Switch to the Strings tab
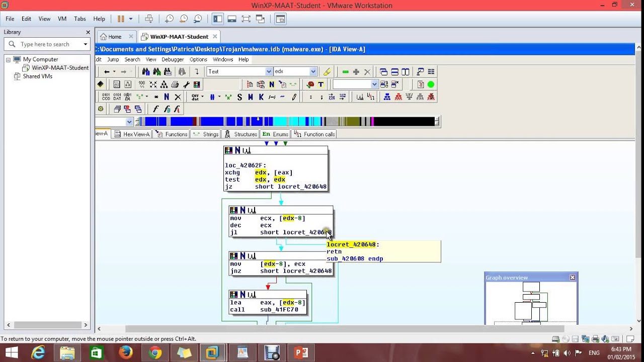Image resolution: width=644 pixels, height=362 pixels. (x=205, y=134)
